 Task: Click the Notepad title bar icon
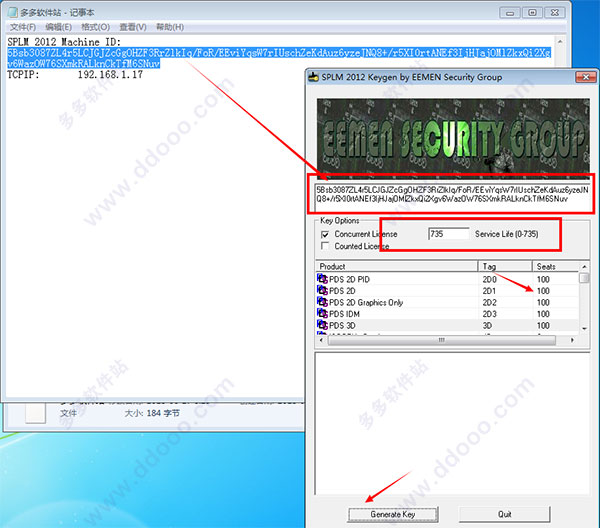click(13, 12)
